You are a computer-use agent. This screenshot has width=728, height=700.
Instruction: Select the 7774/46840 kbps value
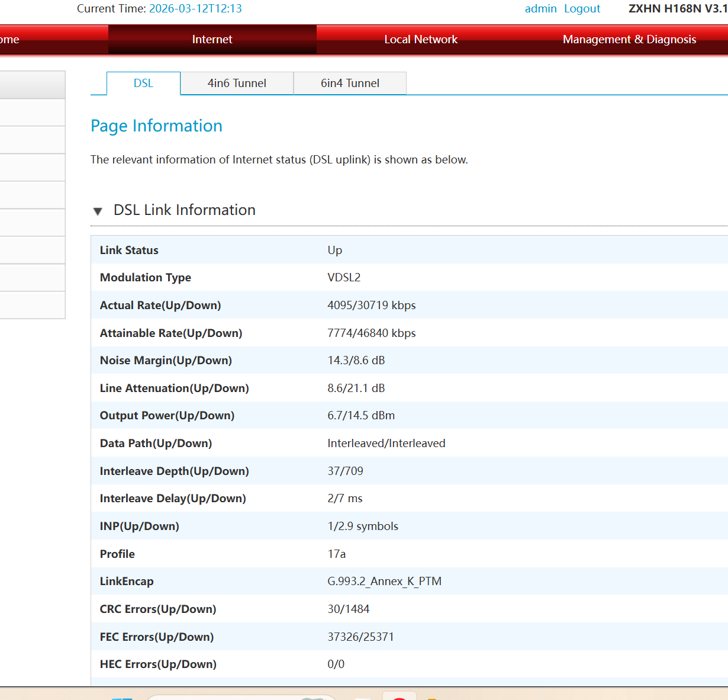tap(372, 333)
